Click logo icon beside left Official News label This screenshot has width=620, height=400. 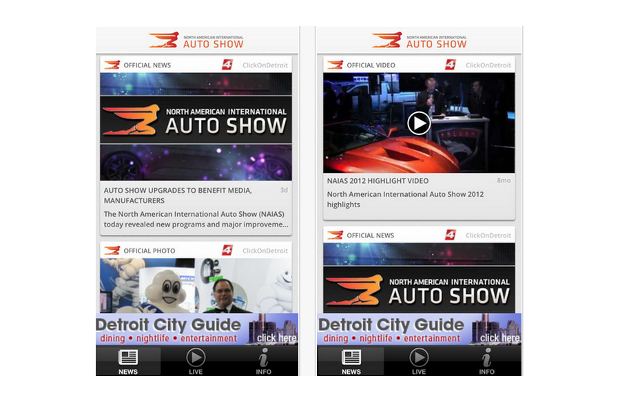pos(112,65)
